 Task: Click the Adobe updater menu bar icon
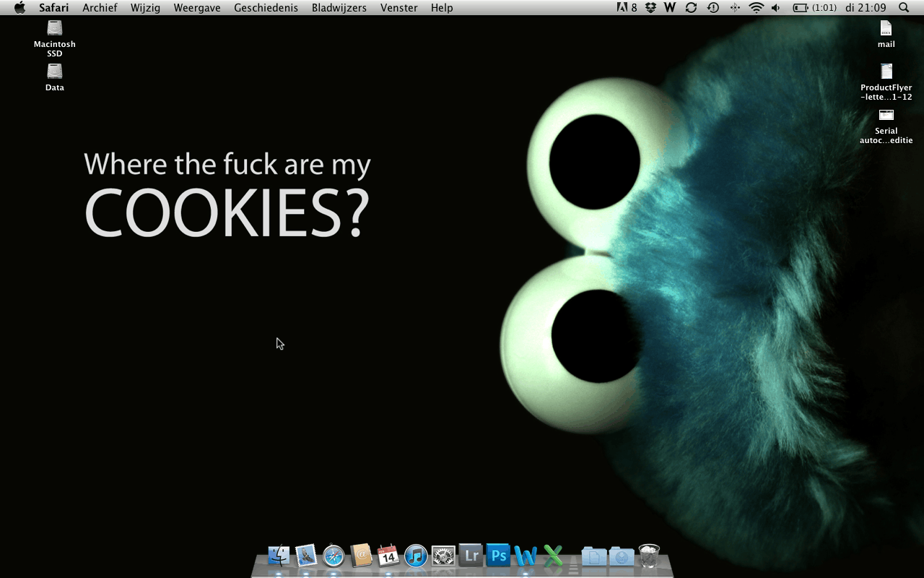[x=627, y=8]
